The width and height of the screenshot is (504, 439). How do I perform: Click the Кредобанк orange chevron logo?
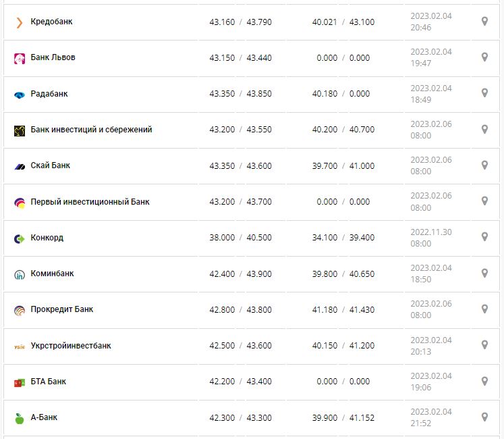[19, 22]
